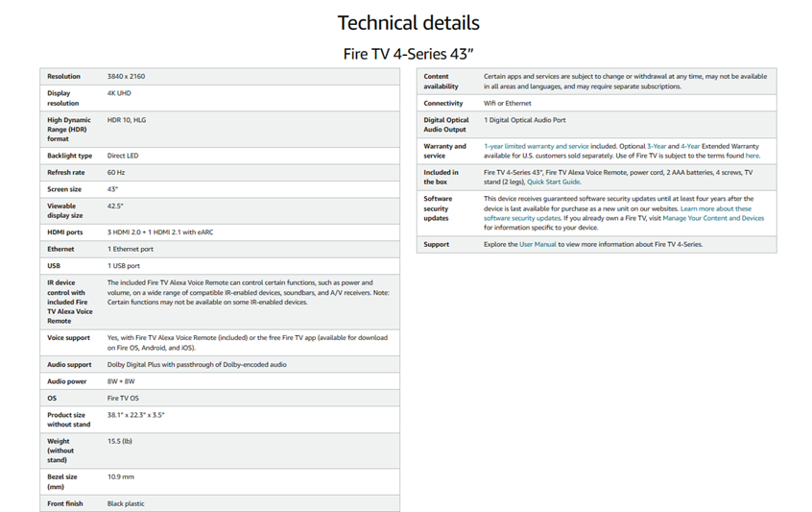Image resolution: width=812 pixels, height=512 pixels.
Task: Open the 1-year limited warranty and service link
Action: click(x=536, y=146)
